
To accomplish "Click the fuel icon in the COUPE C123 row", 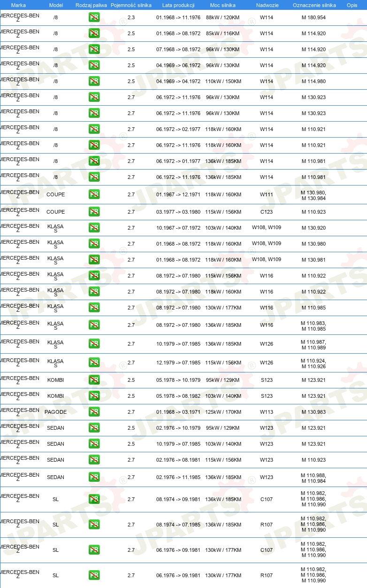I will tap(94, 212).
